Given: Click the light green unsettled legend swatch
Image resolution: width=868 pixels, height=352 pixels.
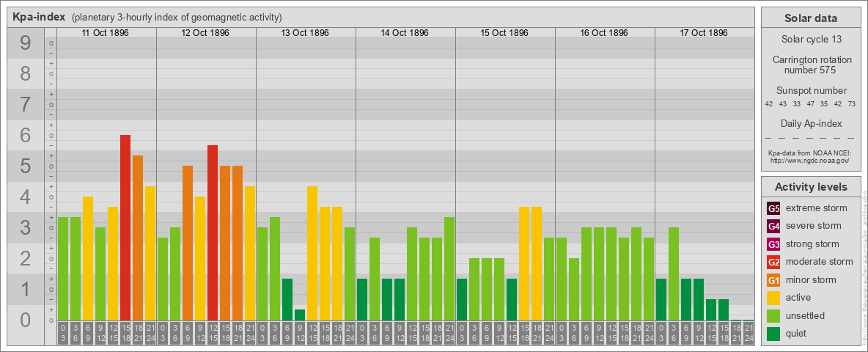Looking at the screenshot, I should pyautogui.click(x=773, y=315).
